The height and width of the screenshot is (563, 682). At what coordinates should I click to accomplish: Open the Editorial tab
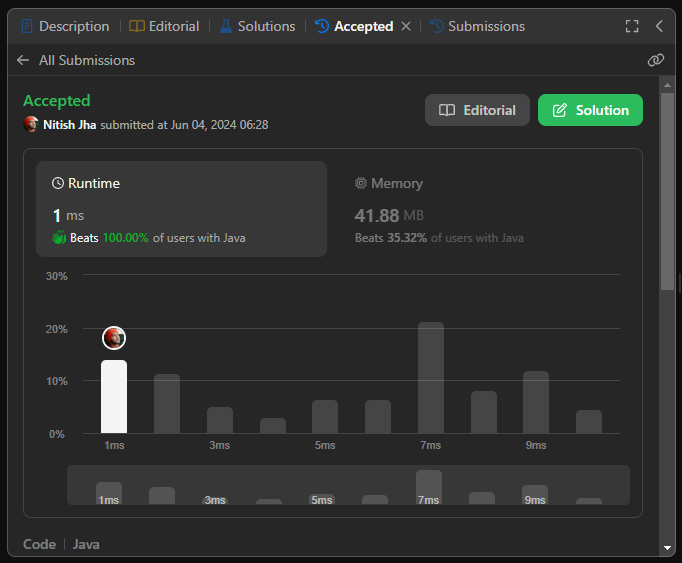click(x=165, y=26)
